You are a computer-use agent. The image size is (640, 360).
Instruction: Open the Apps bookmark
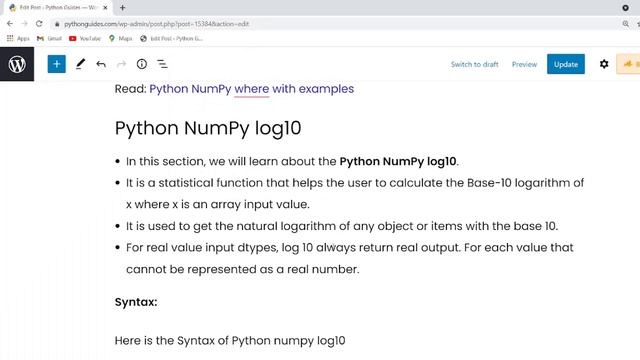(x=18, y=38)
